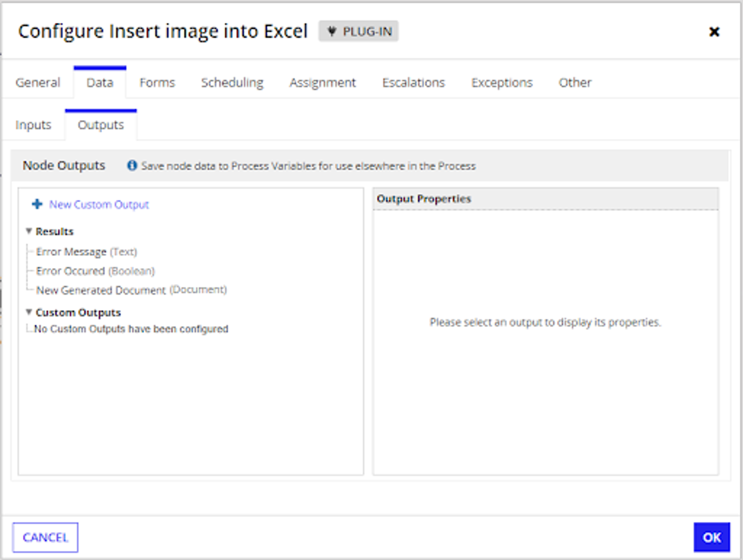The width and height of the screenshot is (743, 560).
Task: Select the Outputs sub-tab
Action: tap(101, 125)
